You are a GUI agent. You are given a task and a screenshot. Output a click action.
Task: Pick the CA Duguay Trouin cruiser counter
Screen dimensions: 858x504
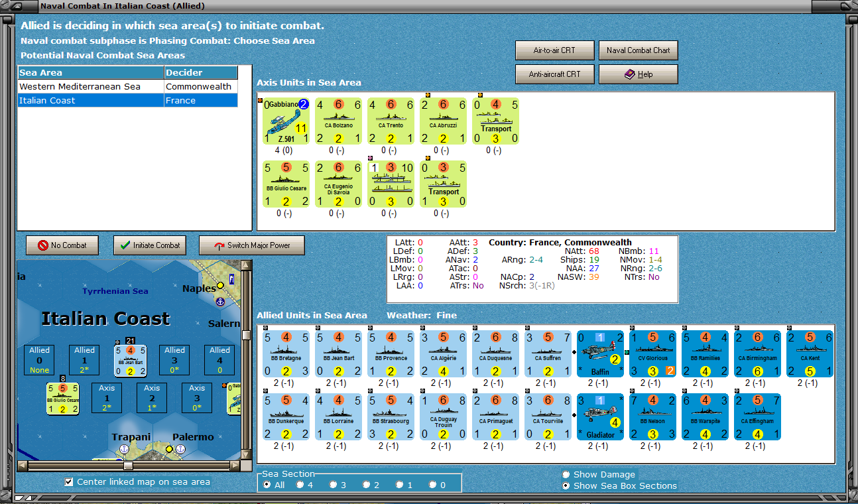pyautogui.click(x=444, y=417)
